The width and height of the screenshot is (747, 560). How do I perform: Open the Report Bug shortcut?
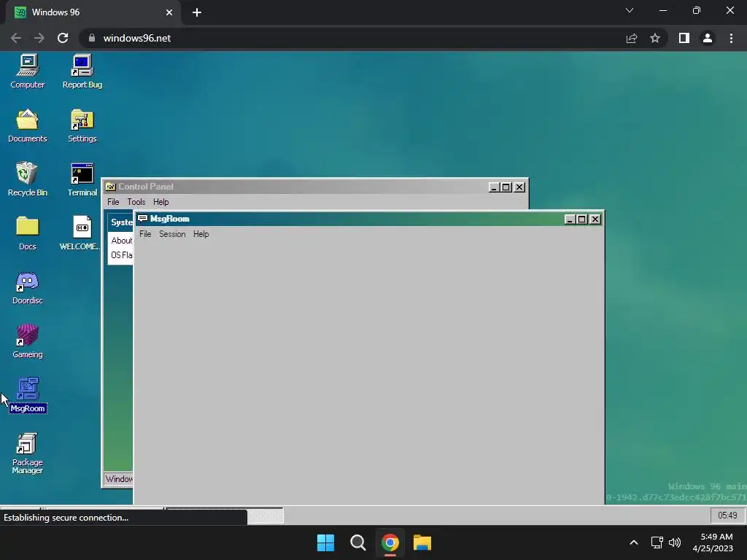82,71
